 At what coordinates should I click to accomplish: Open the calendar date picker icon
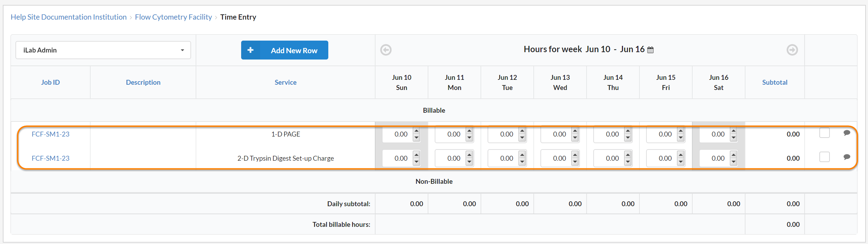pos(650,50)
